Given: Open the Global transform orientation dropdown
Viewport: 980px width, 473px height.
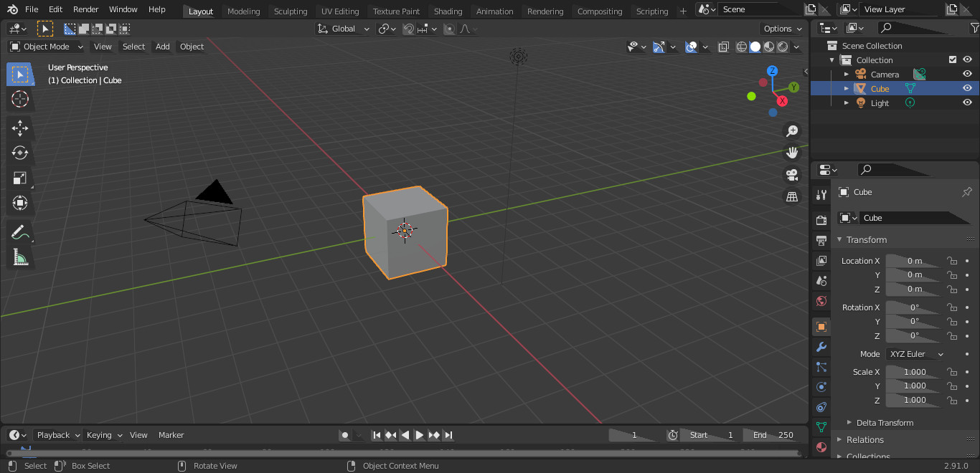Looking at the screenshot, I should pyautogui.click(x=343, y=28).
